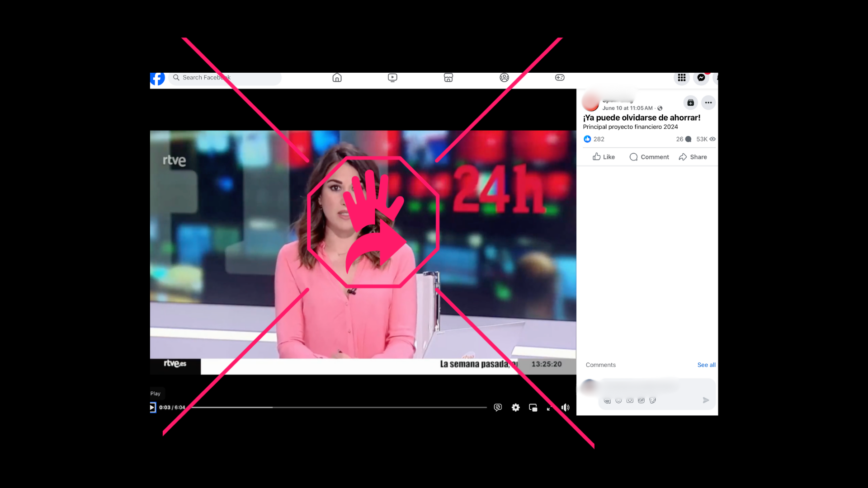Click the video progress bar
This screenshot has height=488, width=868.
pyautogui.click(x=339, y=408)
